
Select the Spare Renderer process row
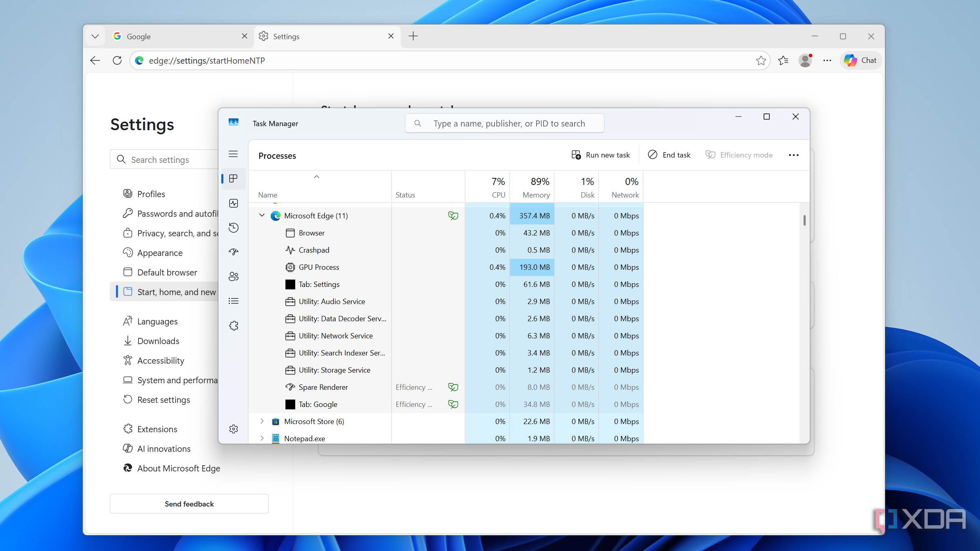click(446, 387)
